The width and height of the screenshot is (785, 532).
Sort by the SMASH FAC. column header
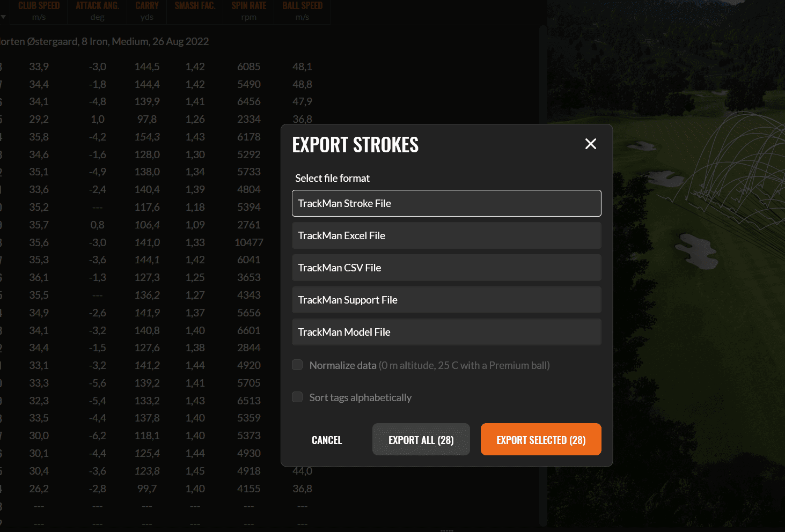[194, 11]
